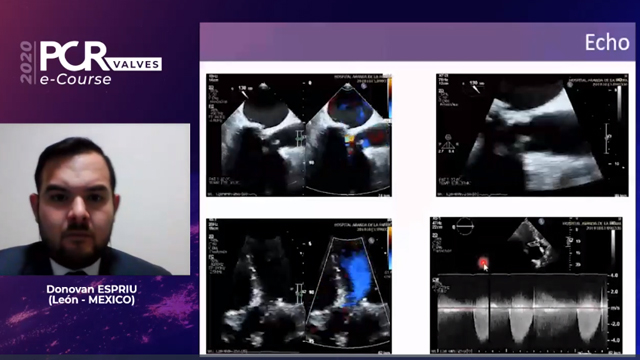Image resolution: width=640 pixels, height=360 pixels.
Task: Click the blue regurgitant jet in bottom-left echo
Action: click(356, 276)
